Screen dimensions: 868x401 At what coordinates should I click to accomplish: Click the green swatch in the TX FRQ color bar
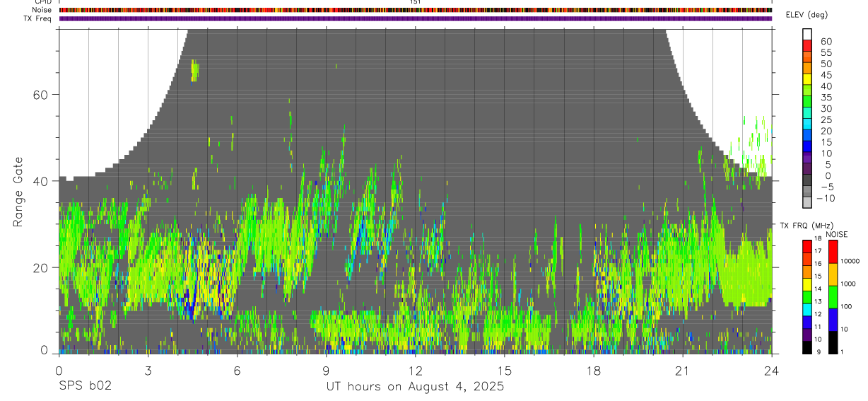(807, 297)
